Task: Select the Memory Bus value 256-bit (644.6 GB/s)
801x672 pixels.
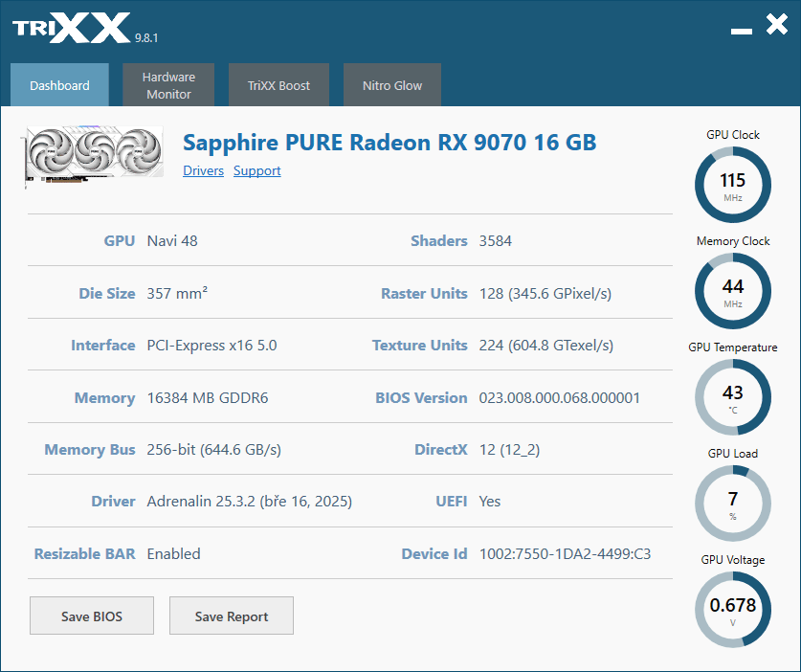Action: [214, 450]
